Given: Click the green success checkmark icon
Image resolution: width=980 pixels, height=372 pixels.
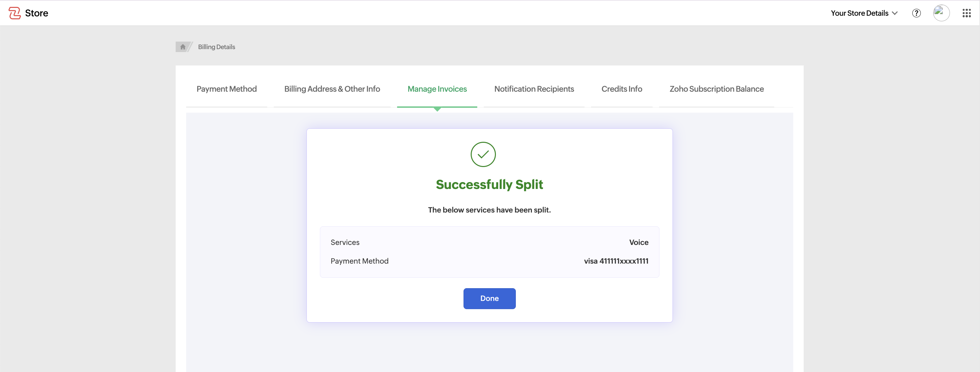Looking at the screenshot, I should click(483, 154).
